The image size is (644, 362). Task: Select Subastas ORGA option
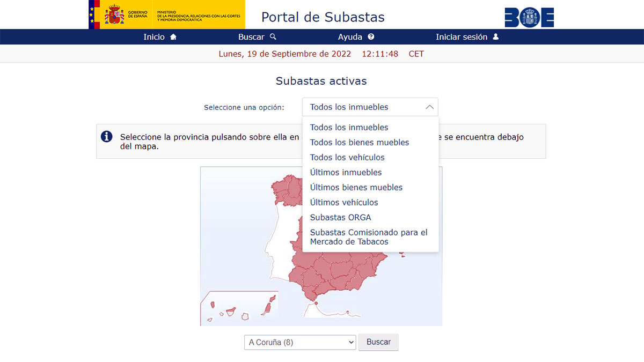[x=340, y=217]
